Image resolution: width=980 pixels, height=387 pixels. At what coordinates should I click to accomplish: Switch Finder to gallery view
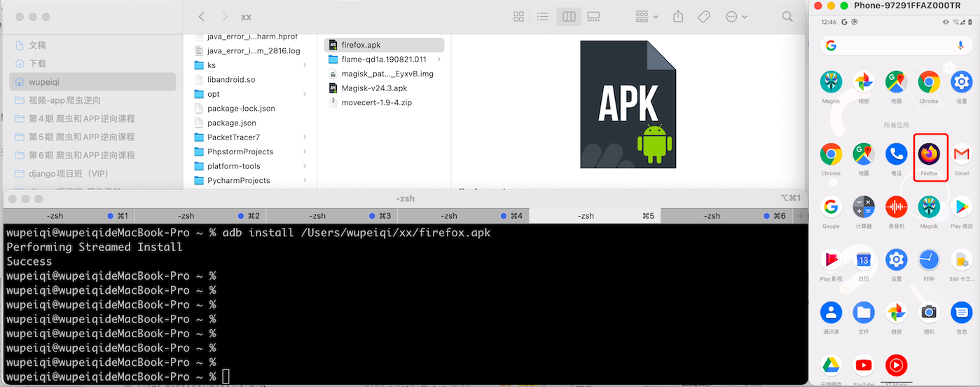(x=593, y=17)
